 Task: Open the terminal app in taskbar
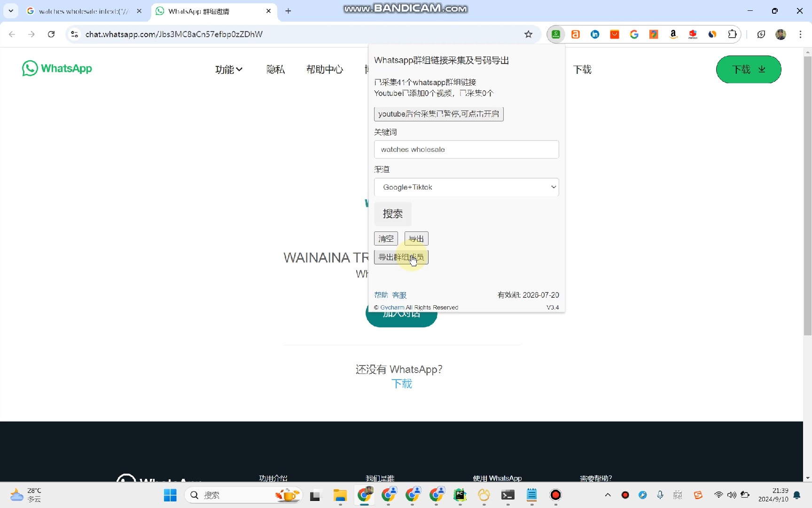(508, 495)
